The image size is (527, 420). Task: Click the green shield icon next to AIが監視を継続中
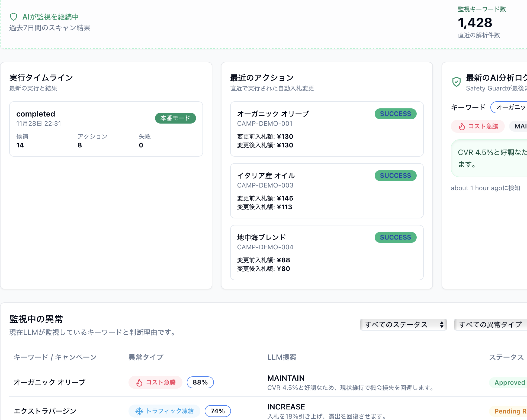14,17
